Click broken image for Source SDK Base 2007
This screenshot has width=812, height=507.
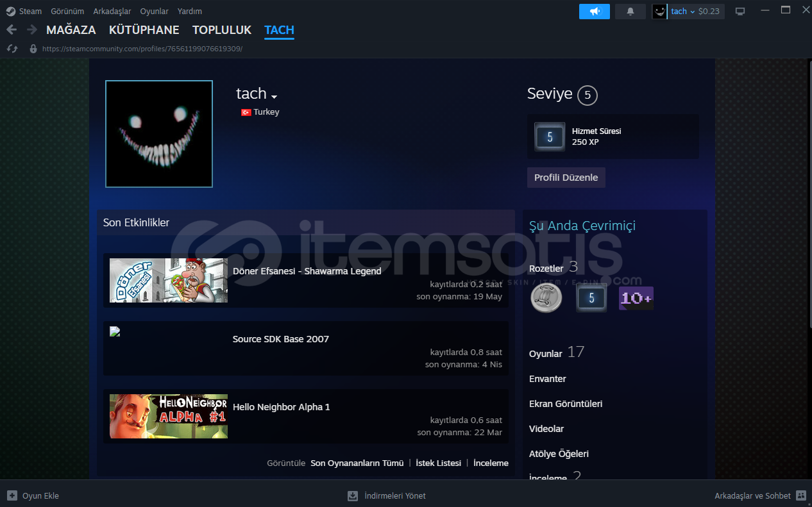115,331
